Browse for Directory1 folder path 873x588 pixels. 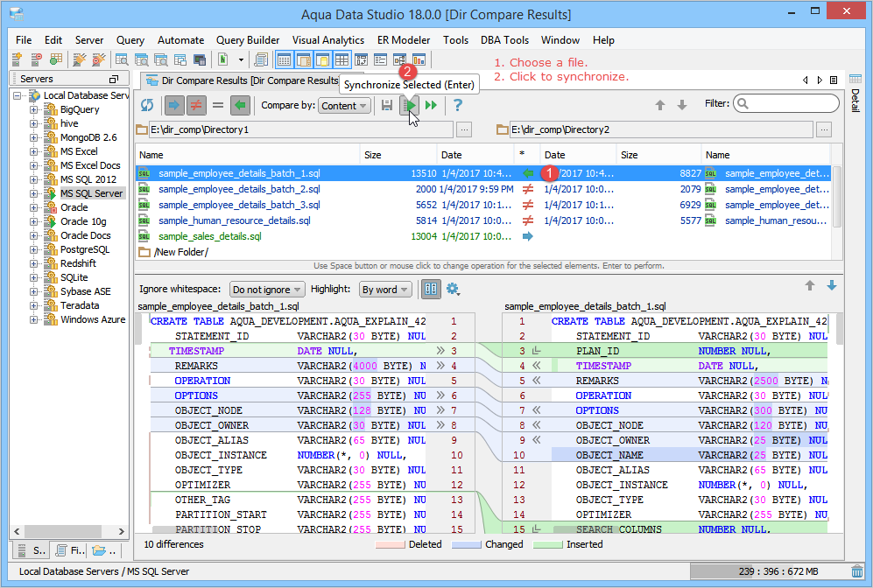[464, 129]
